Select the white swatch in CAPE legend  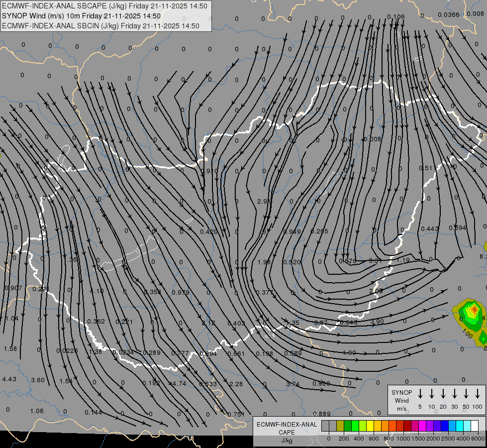click(475, 426)
